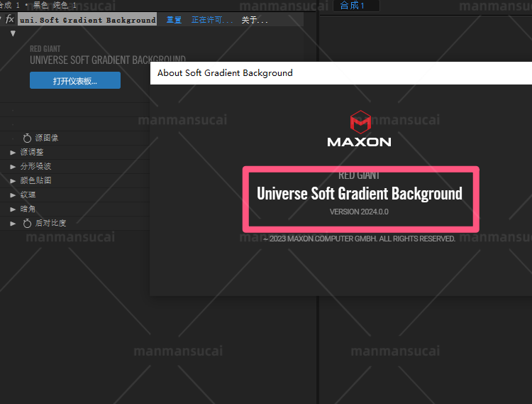Open the dashboard with 打开仪表板... button
The width and height of the screenshot is (532, 404).
point(75,80)
